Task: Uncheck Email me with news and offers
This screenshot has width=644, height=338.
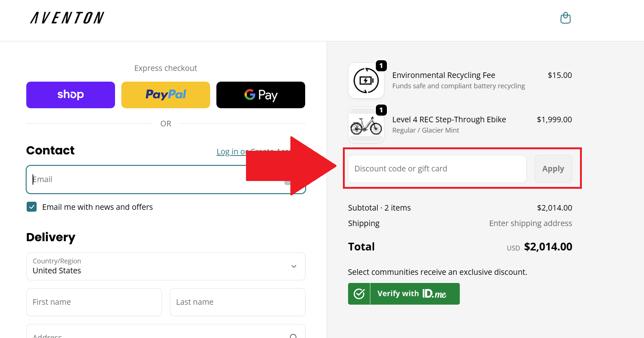Action: pos(32,207)
